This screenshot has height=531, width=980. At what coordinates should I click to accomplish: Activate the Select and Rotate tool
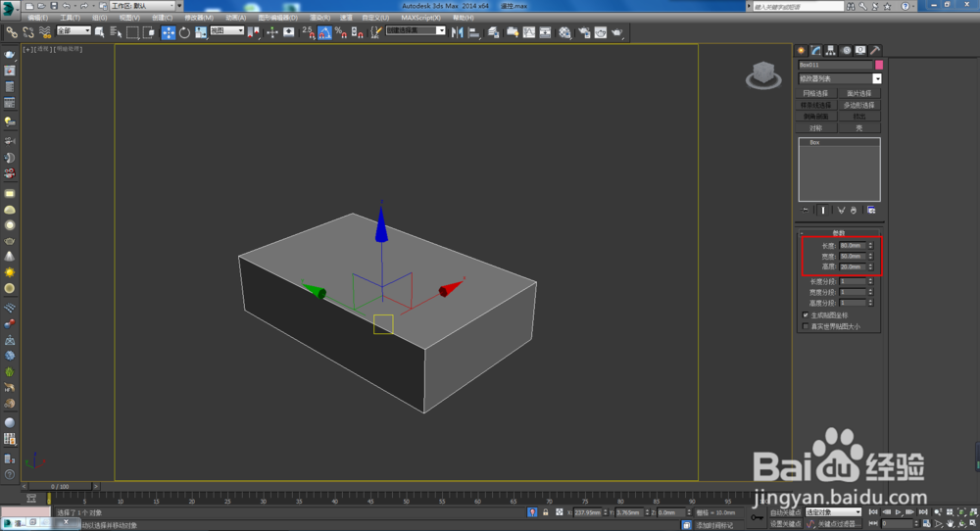184,32
